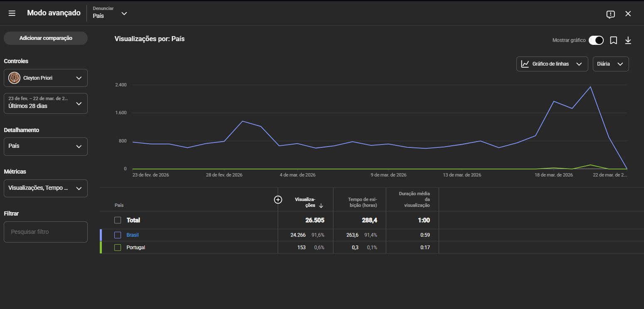644x309 pixels.
Task: Download the current report data
Action: pos(628,40)
